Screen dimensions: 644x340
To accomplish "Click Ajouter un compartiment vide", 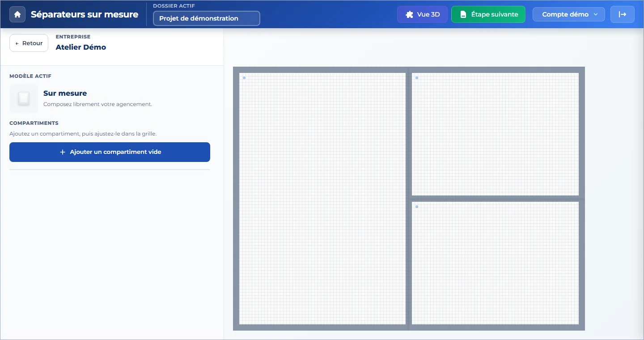I will [x=110, y=152].
